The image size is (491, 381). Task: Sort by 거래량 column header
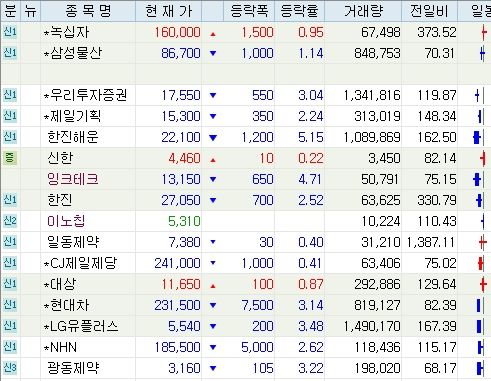point(363,11)
